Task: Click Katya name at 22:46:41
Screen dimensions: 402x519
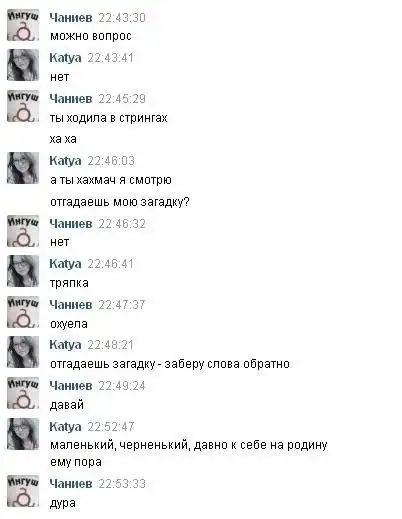Action: 65,264
